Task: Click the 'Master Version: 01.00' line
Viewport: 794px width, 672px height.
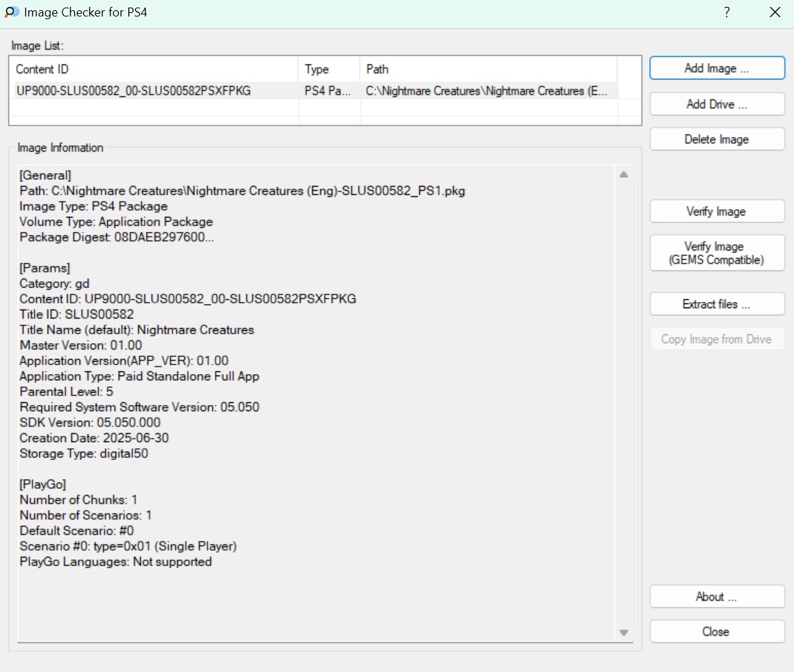Action: click(80, 345)
